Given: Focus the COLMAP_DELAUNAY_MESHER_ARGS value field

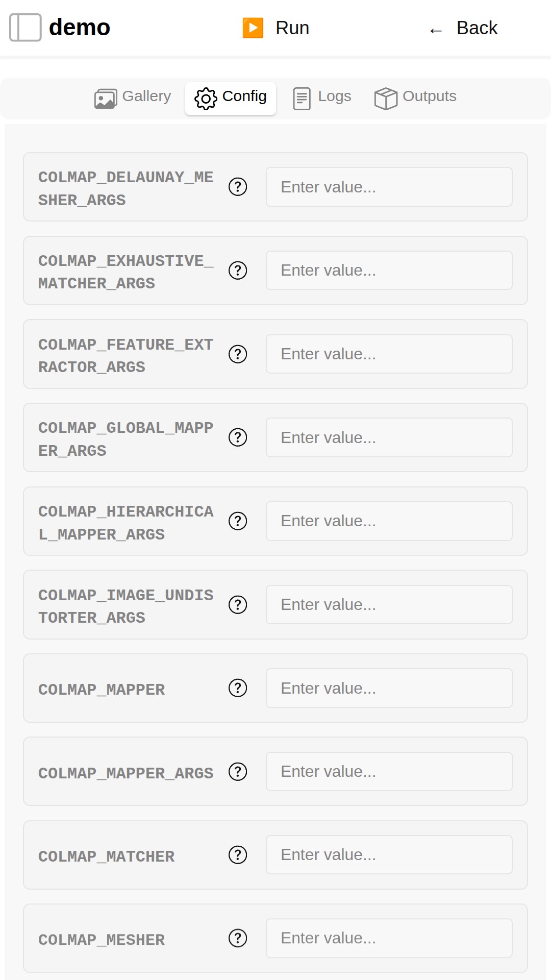Looking at the screenshot, I should [389, 187].
